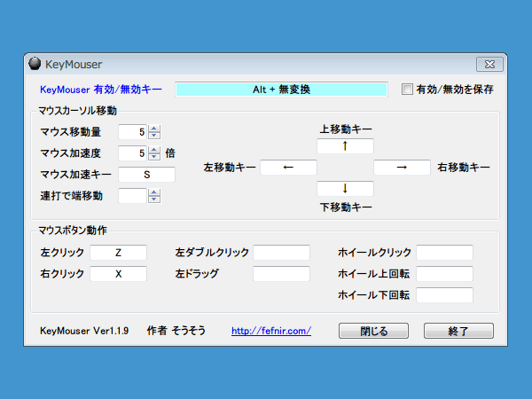Click the ホイール上回転 key field
Screen dimensions: 532x399
point(444,274)
